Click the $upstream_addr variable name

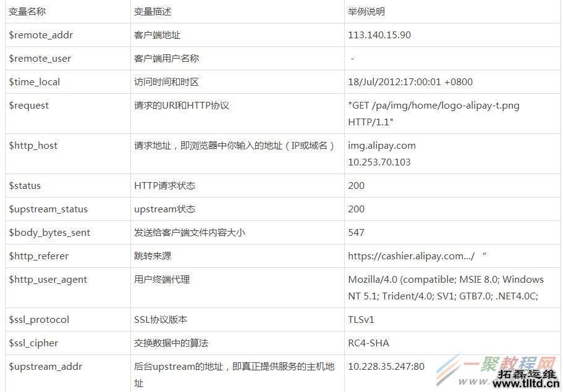click(x=44, y=366)
